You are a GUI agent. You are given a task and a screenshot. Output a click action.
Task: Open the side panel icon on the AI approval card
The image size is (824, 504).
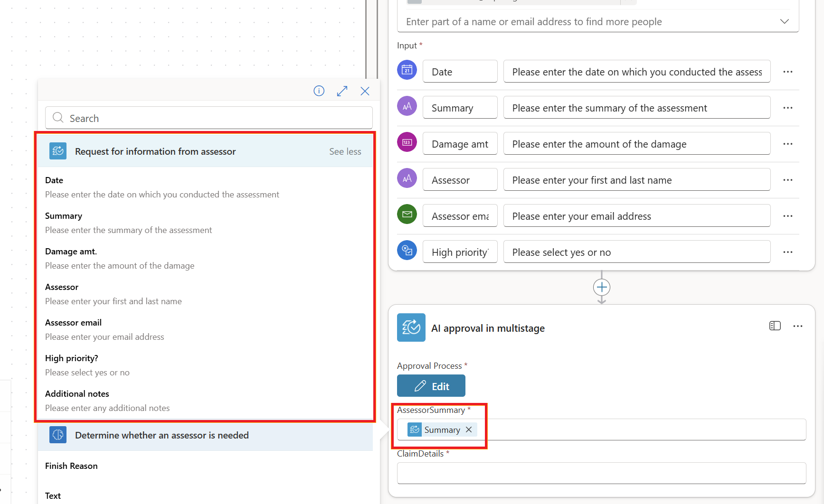point(775,326)
